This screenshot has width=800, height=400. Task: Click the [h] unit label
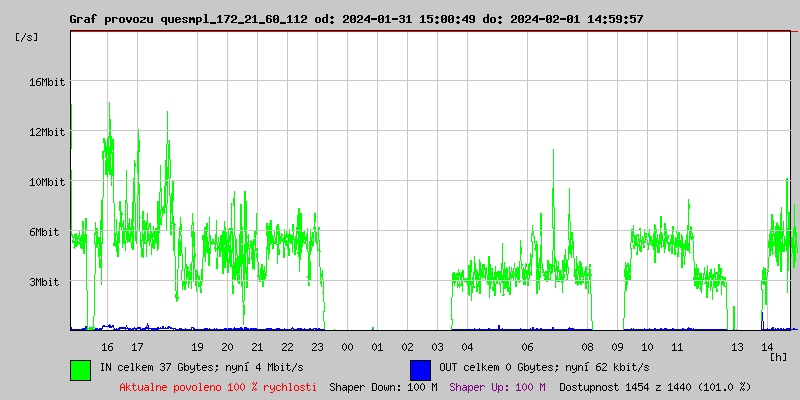778,357
